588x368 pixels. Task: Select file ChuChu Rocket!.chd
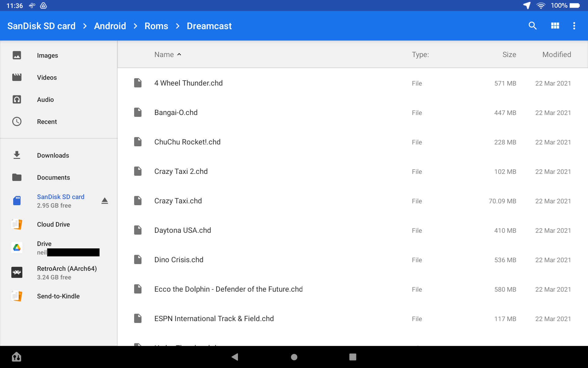click(353, 142)
